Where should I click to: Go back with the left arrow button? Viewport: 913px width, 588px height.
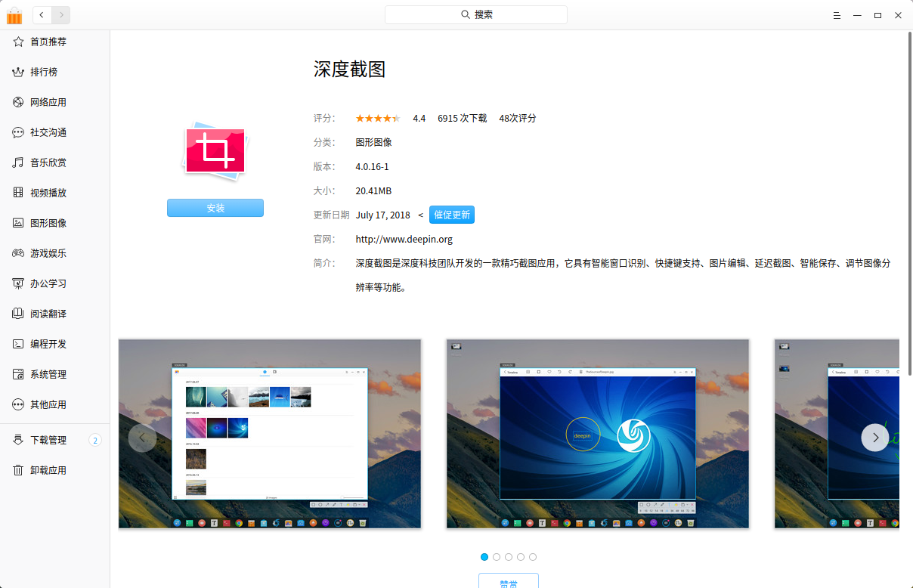(x=42, y=14)
